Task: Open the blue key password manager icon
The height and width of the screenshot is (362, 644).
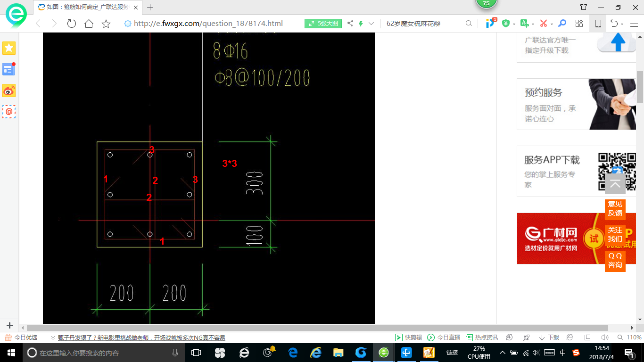Action: tap(562, 23)
